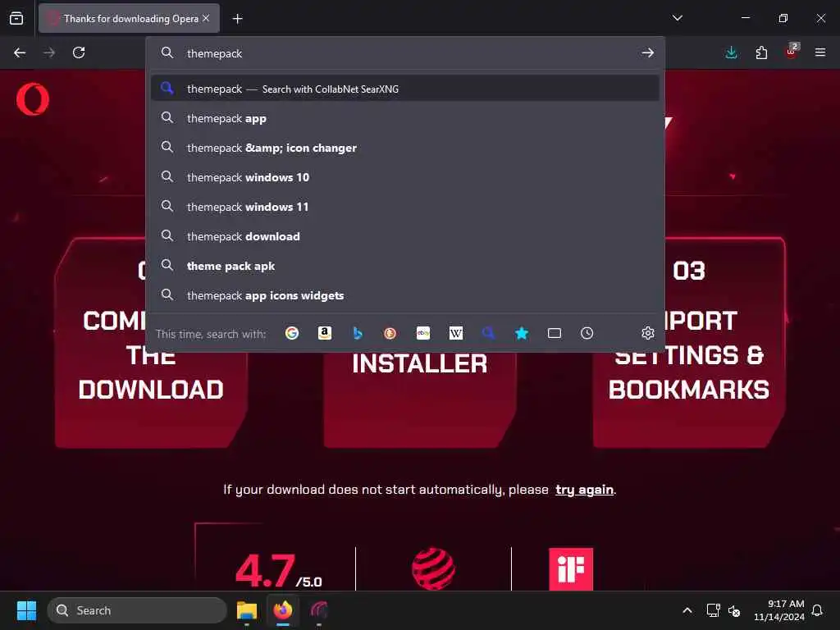Search this time with DuckDuckGo
Screen dimensions: 840x630
point(390,333)
